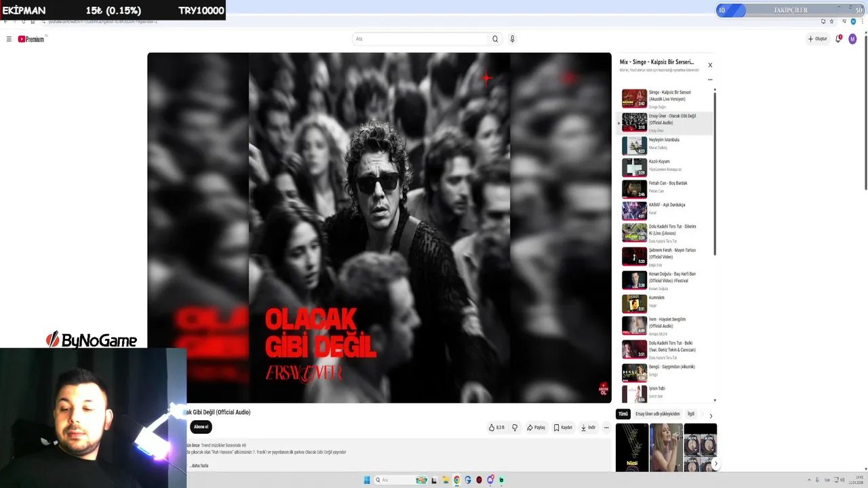
Task: Open the blonde woman Shorts thumbnail
Action: tap(666, 447)
